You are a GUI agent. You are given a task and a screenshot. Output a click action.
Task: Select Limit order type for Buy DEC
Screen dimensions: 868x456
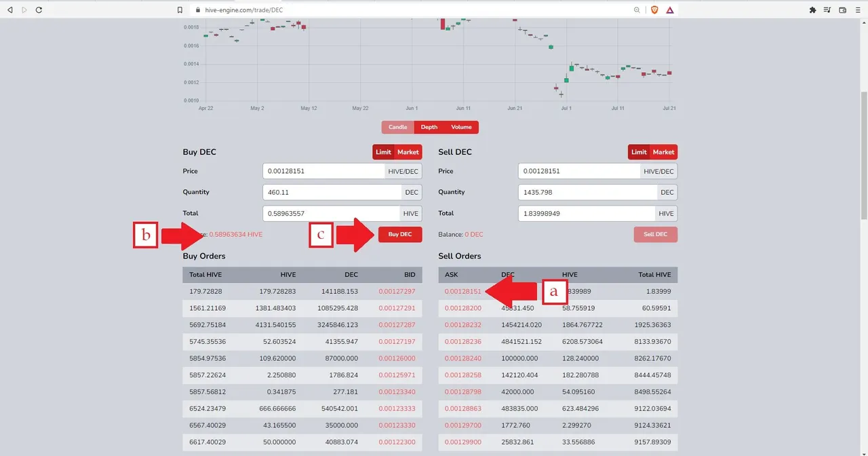(384, 152)
